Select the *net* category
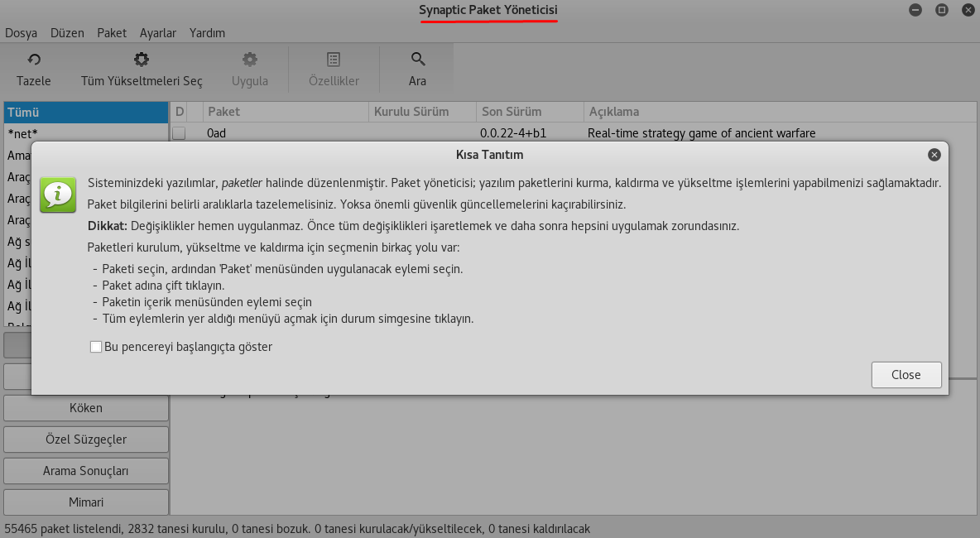Viewport: 980px width, 538px height. coord(86,134)
